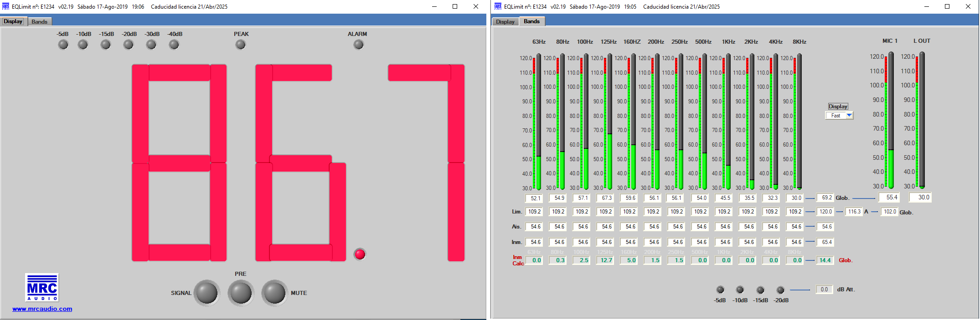Click the MRC Audio logo
The width and height of the screenshot is (980, 320).
(x=42, y=287)
